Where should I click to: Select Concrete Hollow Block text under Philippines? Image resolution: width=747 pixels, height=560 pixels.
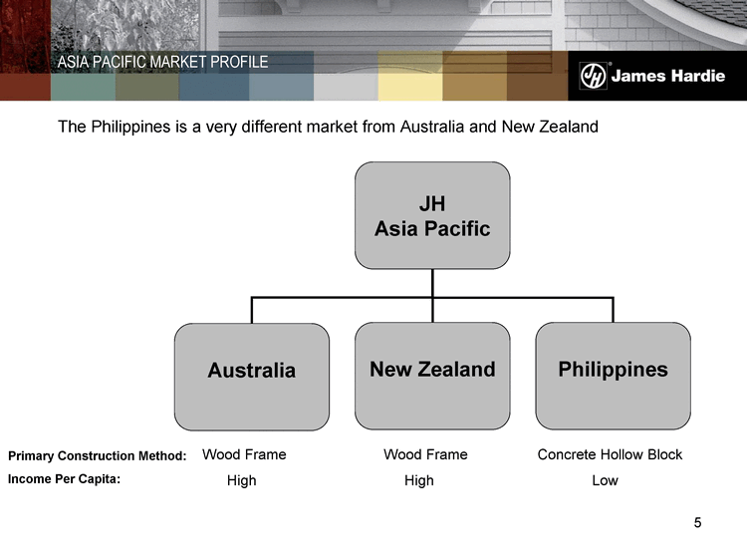(x=610, y=454)
